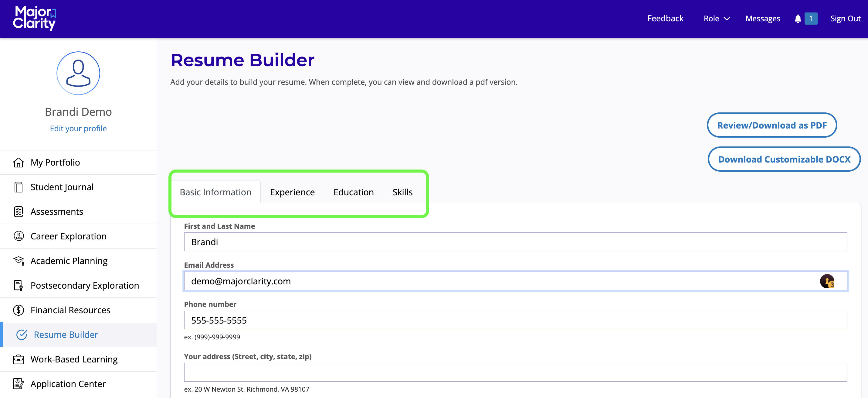Click the Work-Based Learning briefcase icon
Screen dimensions: 868x398
click(19, 359)
